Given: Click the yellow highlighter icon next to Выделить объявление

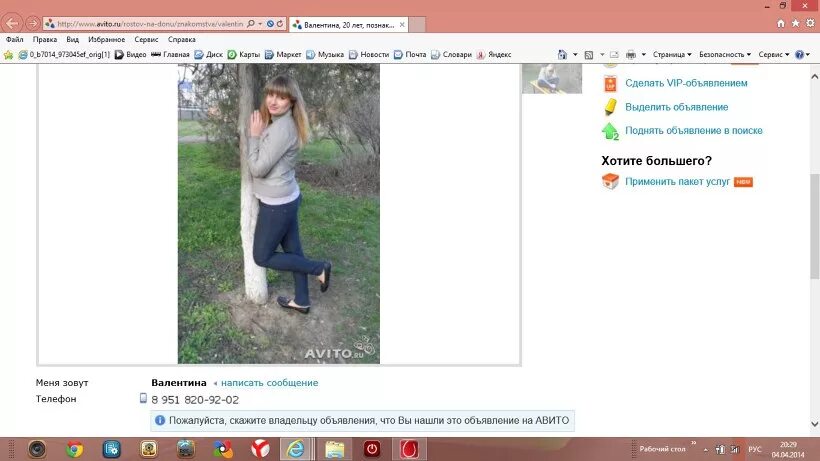Looking at the screenshot, I should [x=610, y=107].
